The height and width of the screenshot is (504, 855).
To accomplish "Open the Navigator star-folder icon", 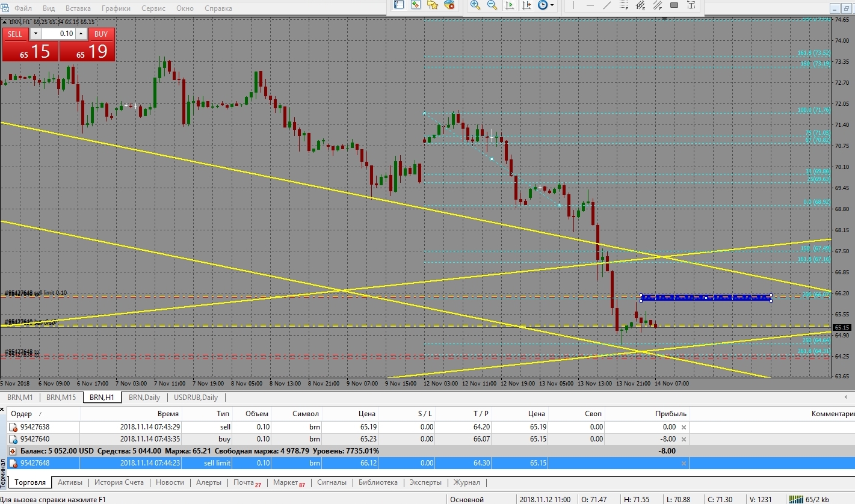I will click(x=432, y=5).
